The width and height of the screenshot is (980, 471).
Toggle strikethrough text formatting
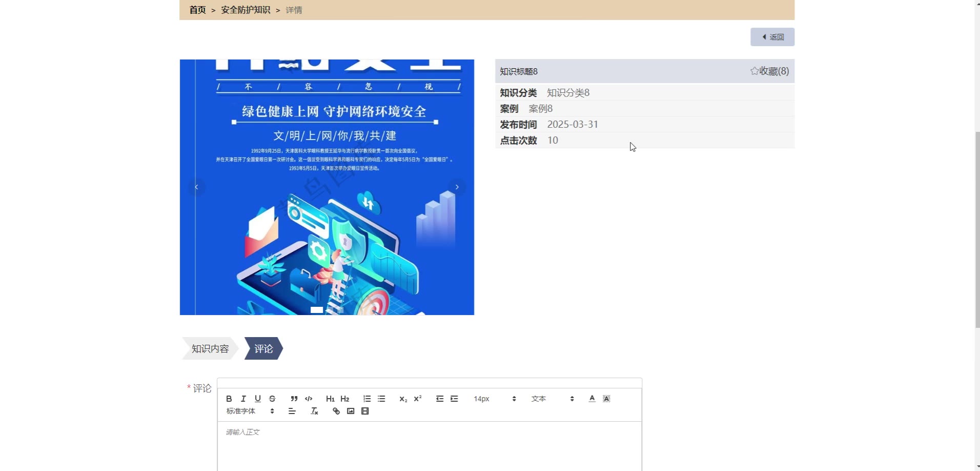(x=272, y=399)
